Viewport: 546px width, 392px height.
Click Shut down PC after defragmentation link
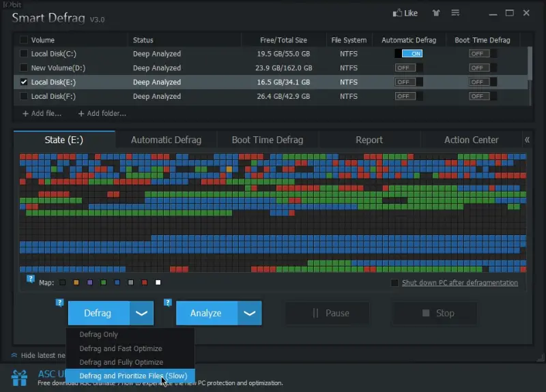pos(459,283)
